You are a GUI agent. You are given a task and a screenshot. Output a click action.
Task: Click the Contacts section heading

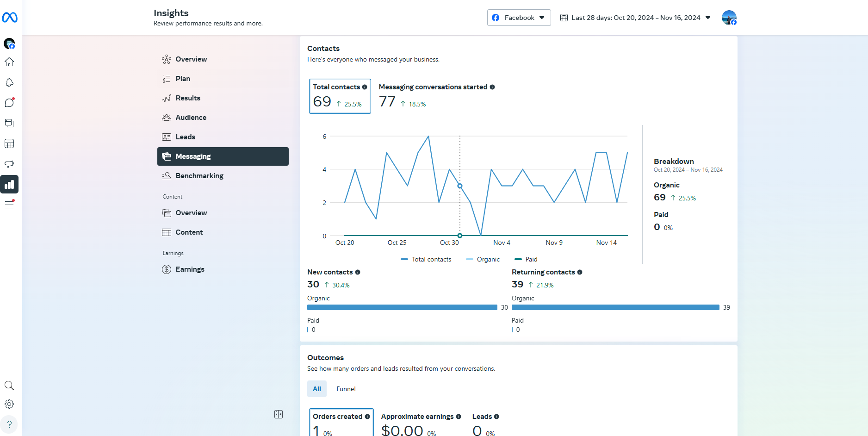[x=323, y=49]
